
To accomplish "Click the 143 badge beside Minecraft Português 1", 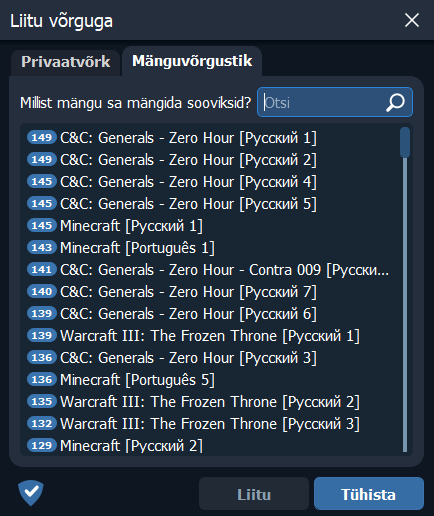I will pyautogui.click(x=42, y=247).
